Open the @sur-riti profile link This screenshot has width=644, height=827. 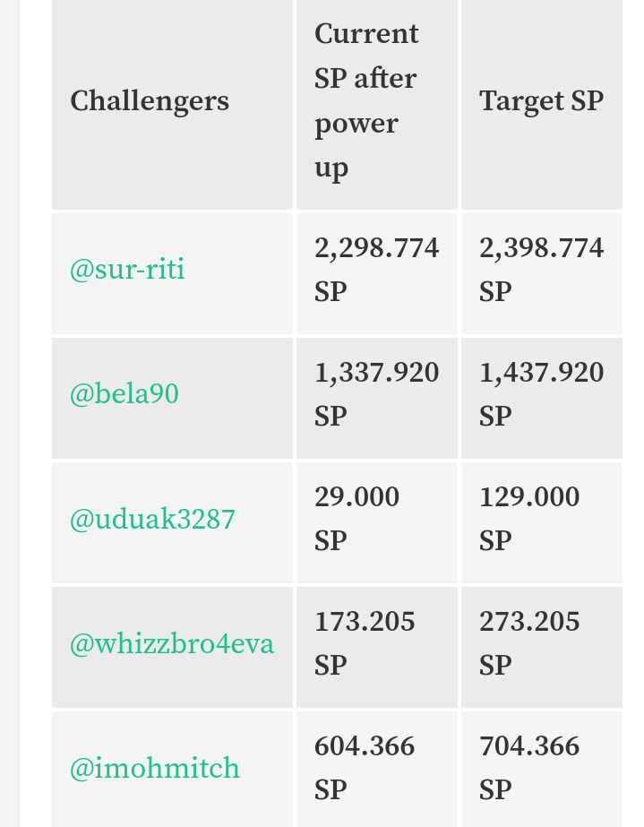tap(127, 270)
